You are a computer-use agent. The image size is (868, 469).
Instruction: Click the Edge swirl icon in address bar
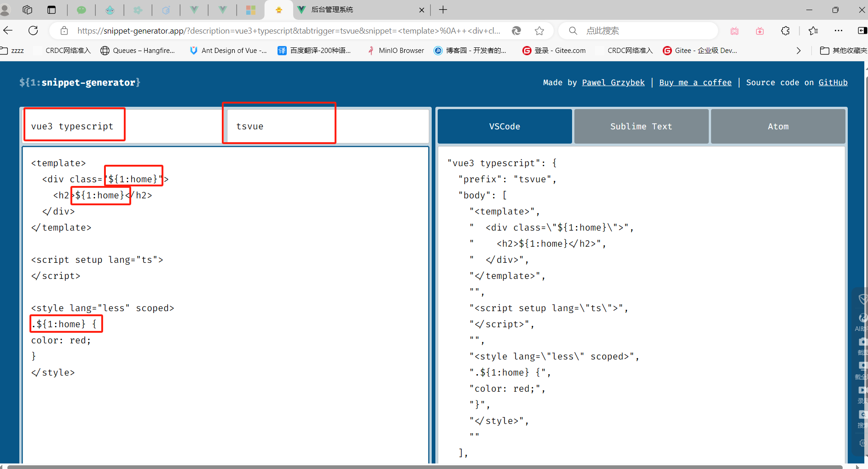pyautogui.click(x=516, y=31)
